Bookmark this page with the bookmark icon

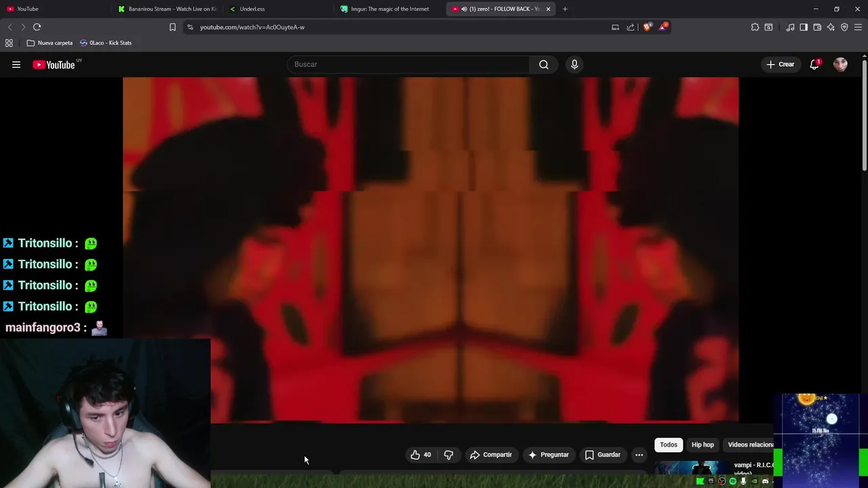coord(172,27)
